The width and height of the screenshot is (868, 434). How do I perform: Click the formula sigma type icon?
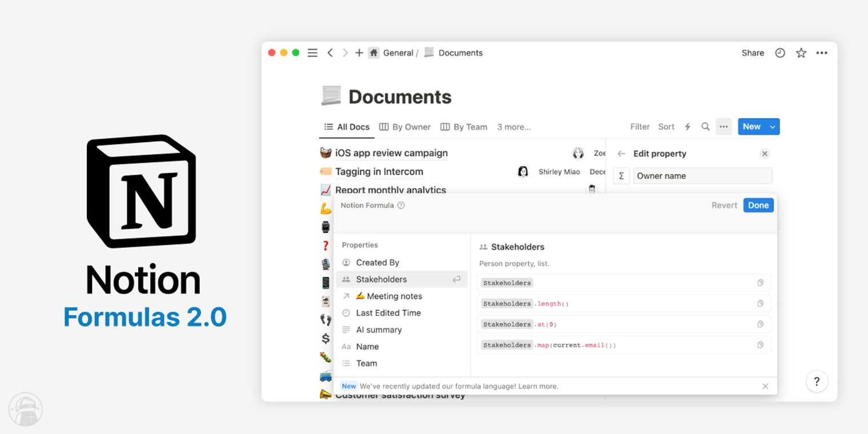pyautogui.click(x=621, y=176)
